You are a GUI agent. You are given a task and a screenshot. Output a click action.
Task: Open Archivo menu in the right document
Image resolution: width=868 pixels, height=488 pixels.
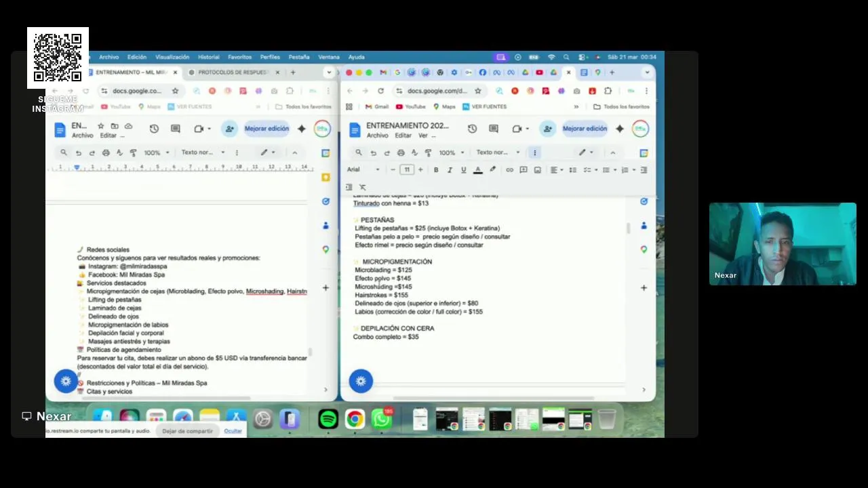(377, 136)
